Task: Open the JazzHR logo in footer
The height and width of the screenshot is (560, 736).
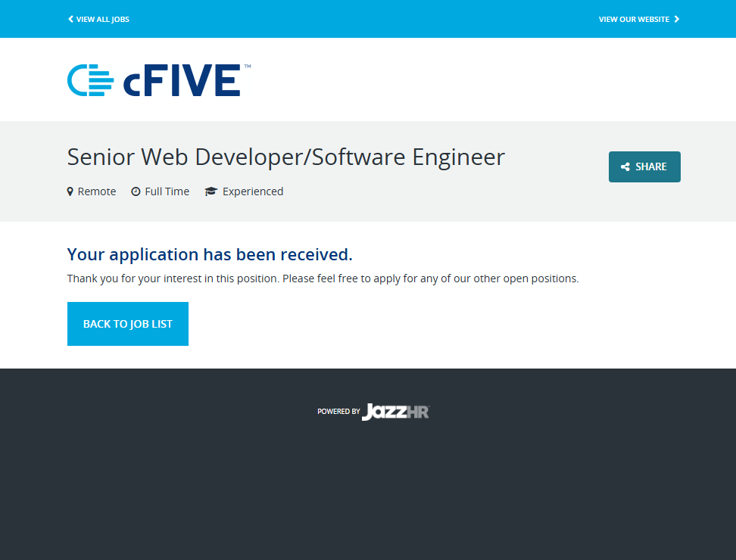Action: tap(395, 412)
